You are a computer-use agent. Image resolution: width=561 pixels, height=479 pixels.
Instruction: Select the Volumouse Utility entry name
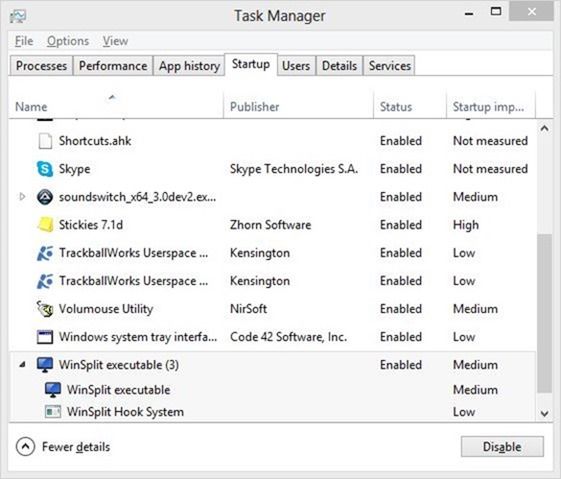[x=106, y=309]
